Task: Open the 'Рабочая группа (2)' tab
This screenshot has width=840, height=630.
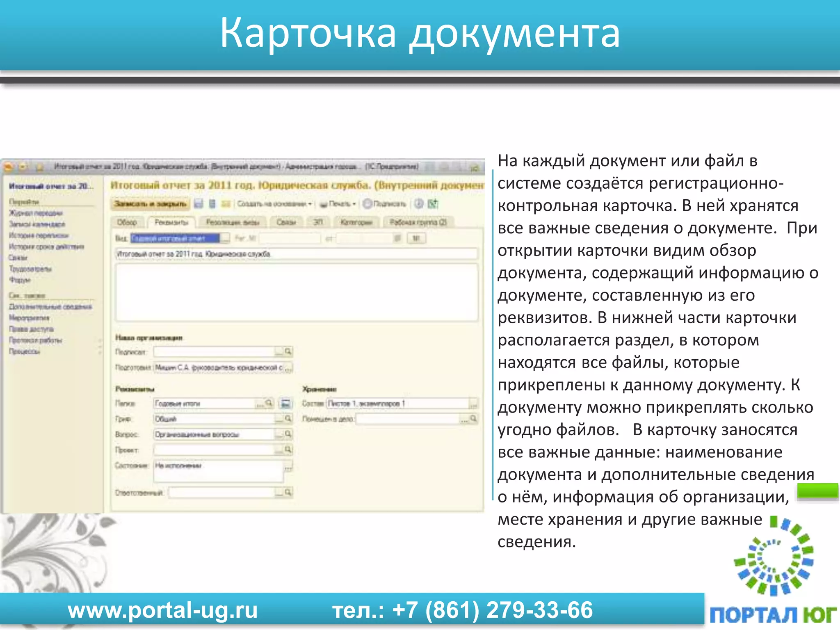Action: point(418,222)
